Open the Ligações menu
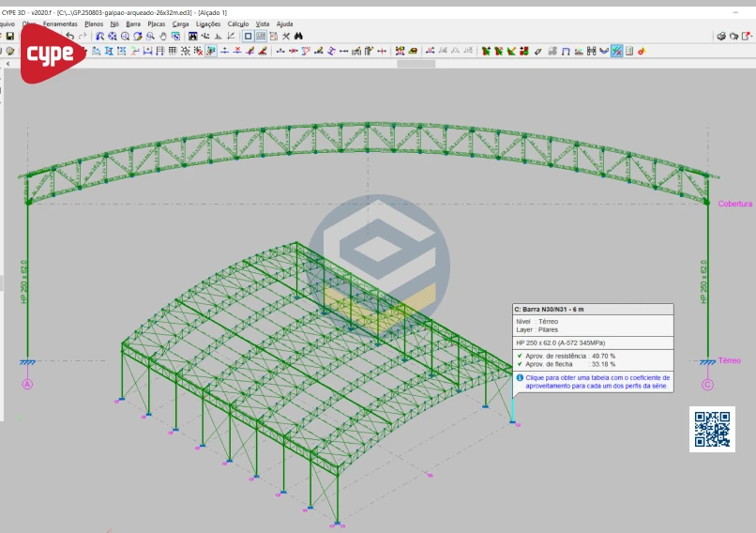Viewport: 756px width, 533px height. [x=208, y=23]
